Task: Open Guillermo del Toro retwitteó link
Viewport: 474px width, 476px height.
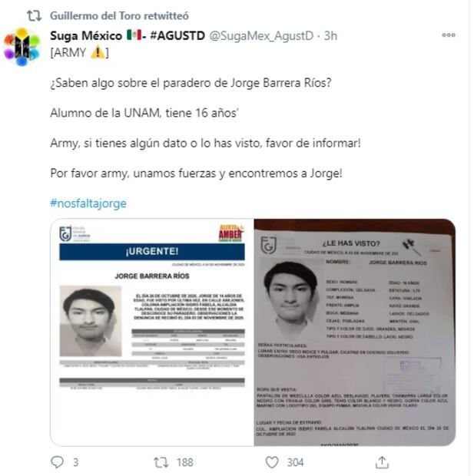Action: pyautogui.click(x=119, y=16)
